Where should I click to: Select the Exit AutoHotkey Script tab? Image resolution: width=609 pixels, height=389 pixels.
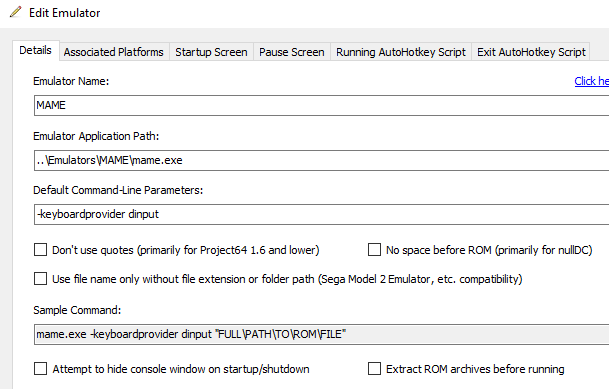531,52
